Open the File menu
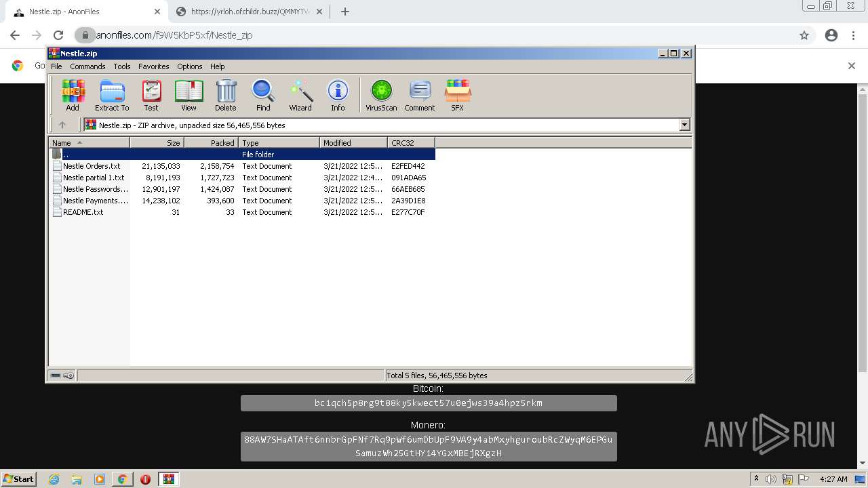This screenshot has height=488, width=868. pos(56,66)
